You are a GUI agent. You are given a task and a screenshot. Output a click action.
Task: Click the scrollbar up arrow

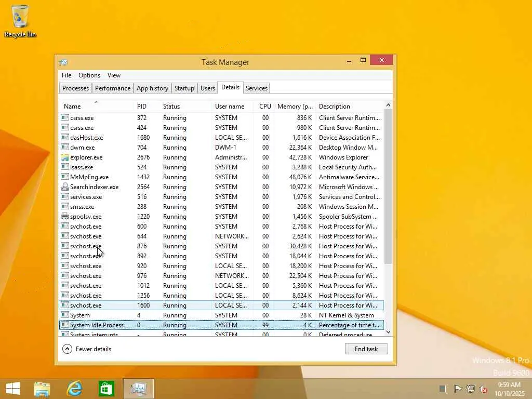click(x=388, y=105)
